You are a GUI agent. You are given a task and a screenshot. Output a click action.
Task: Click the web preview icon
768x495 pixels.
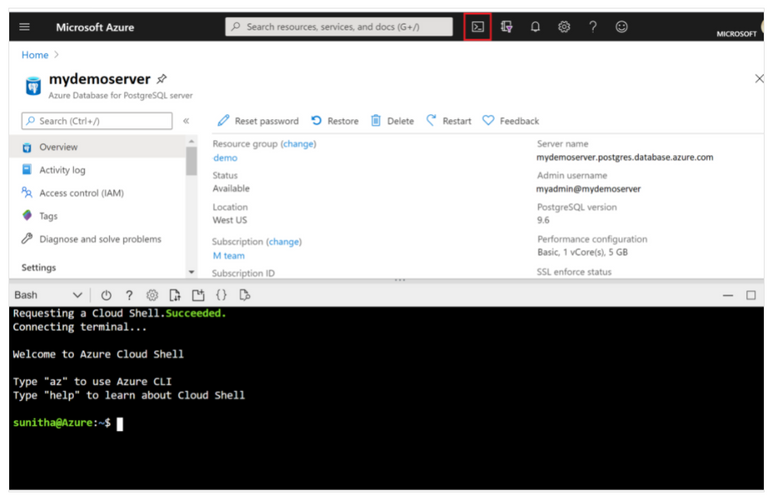[244, 295]
